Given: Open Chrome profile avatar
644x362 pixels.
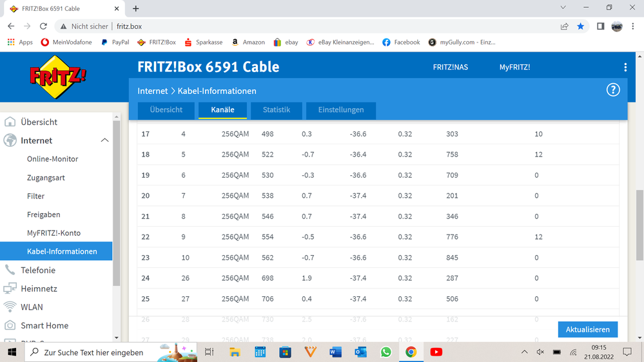Looking at the screenshot, I should (x=616, y=26).
